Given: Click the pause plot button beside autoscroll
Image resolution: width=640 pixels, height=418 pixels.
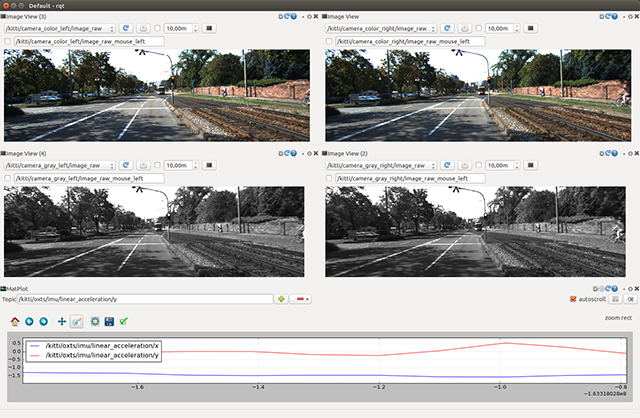Looking at the screenshot, I should pyautogui.click(x=615, y=299).
